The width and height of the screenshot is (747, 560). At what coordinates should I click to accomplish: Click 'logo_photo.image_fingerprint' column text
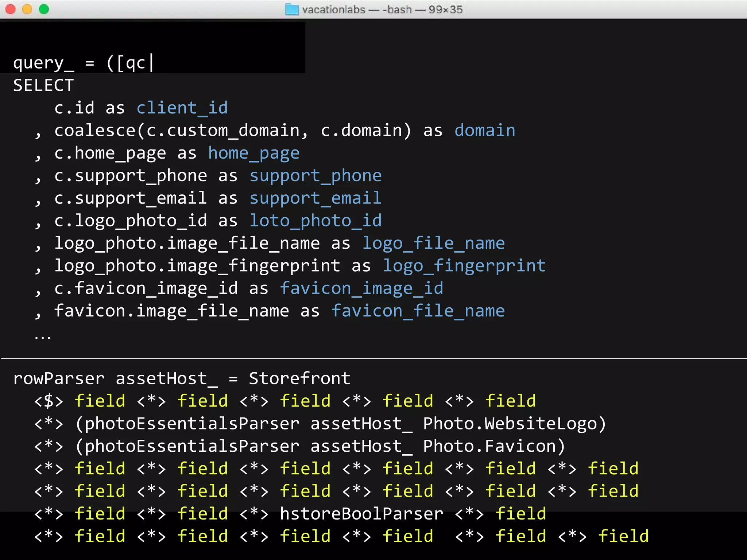(x=197, y=266)
